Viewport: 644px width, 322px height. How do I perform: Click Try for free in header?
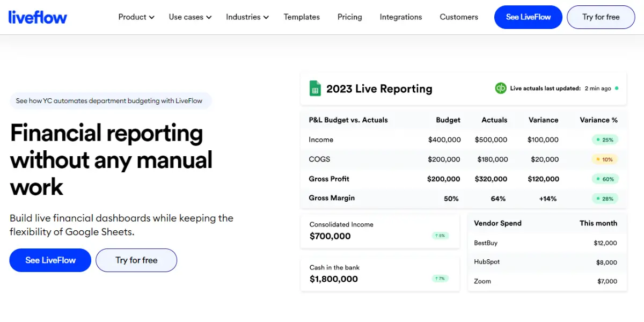[x=601, y=17]
